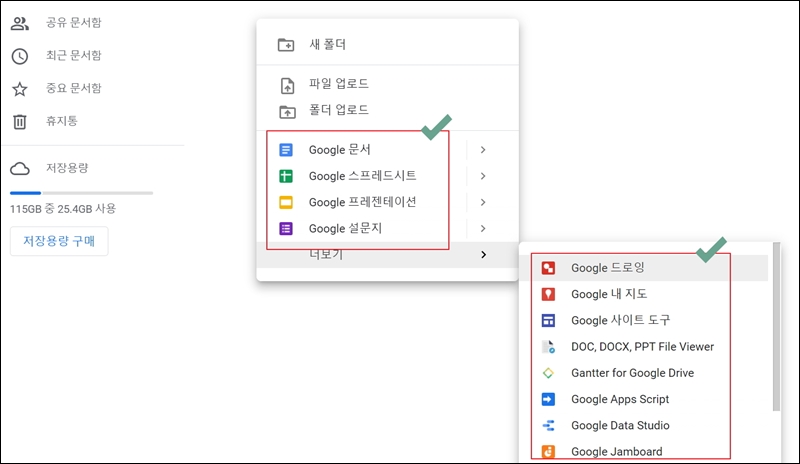Click the Gantter diamond icon

[548, 373]
